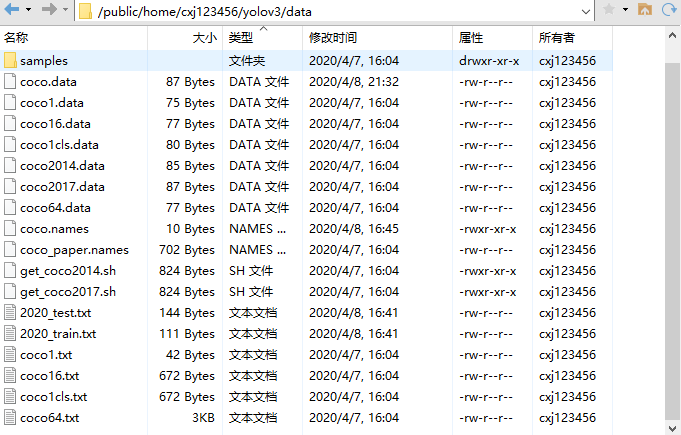Click the scrollbar up arrow
This screenshot has height=435, width=681.
click(672, 36)
